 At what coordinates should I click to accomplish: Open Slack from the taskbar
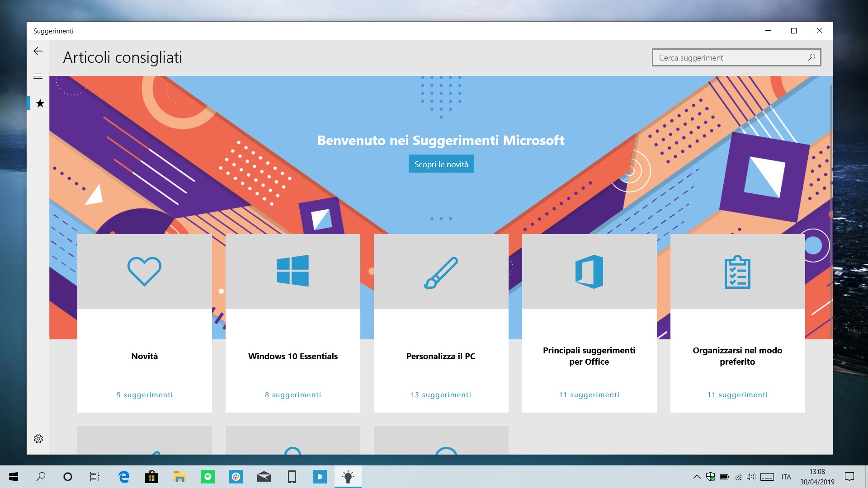pyautogui.click(x=236, y=477)
